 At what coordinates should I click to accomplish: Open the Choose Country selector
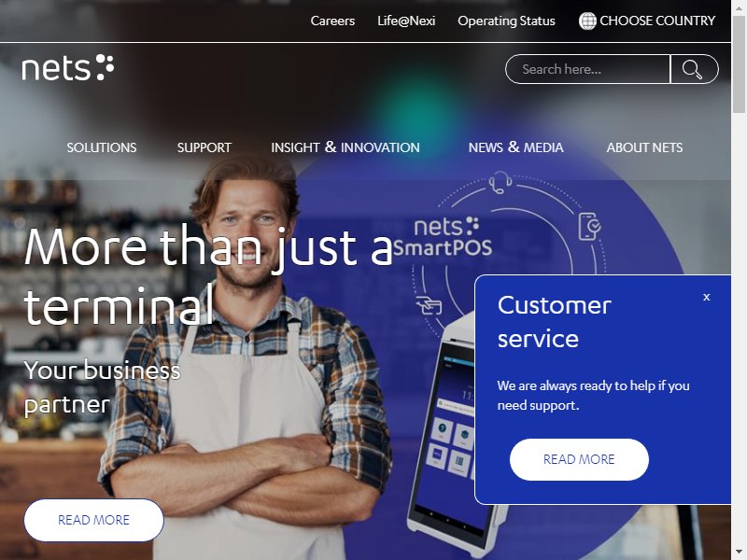(x=647, y=21)
